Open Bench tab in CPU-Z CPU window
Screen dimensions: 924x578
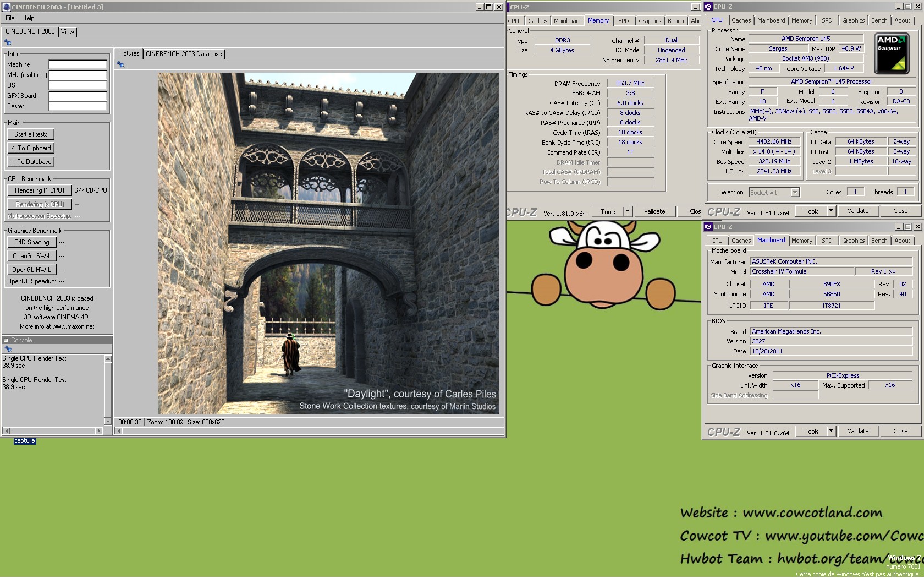click(879, 20)
